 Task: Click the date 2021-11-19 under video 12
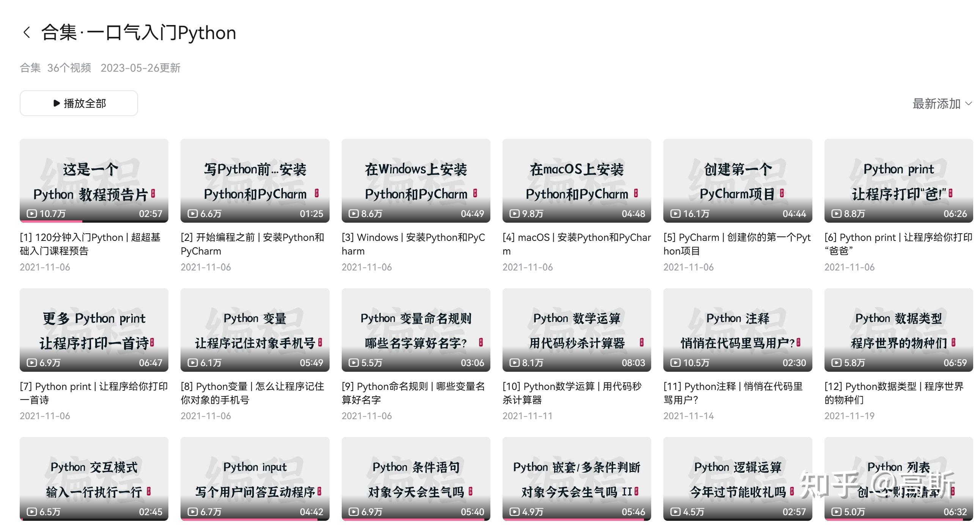click(850, 416)
